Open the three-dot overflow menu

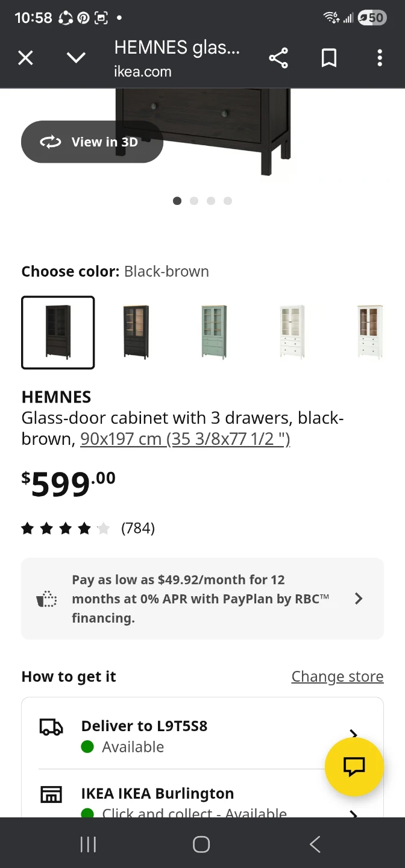[x=379, y=58]
